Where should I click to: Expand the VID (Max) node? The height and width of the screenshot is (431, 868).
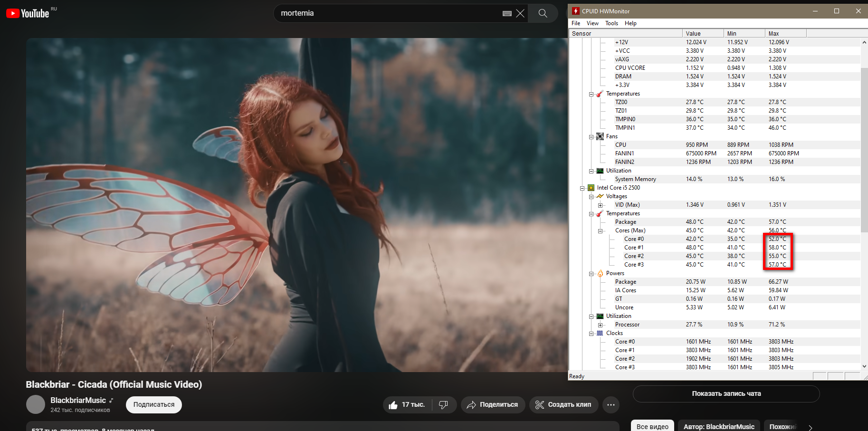click(x=601, y=205)
